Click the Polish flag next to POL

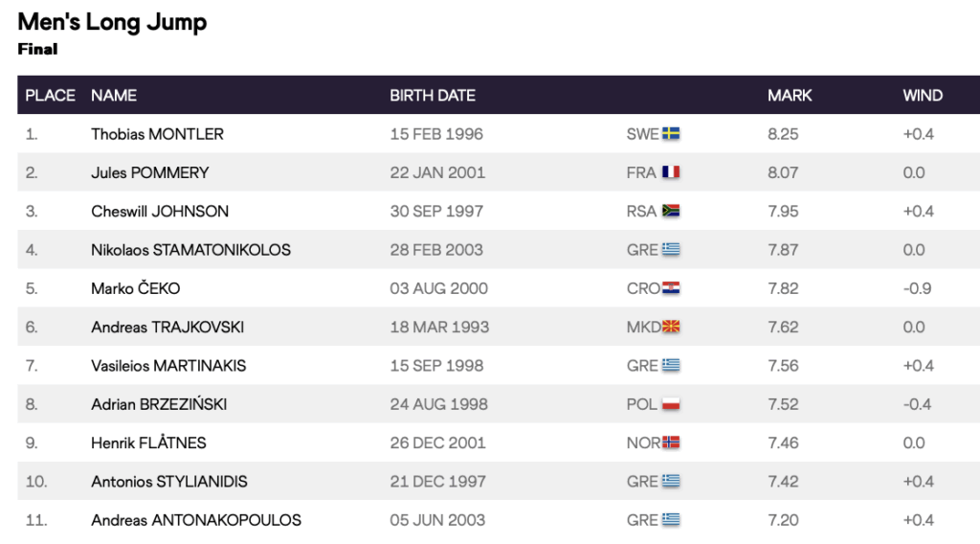[670, 404]
